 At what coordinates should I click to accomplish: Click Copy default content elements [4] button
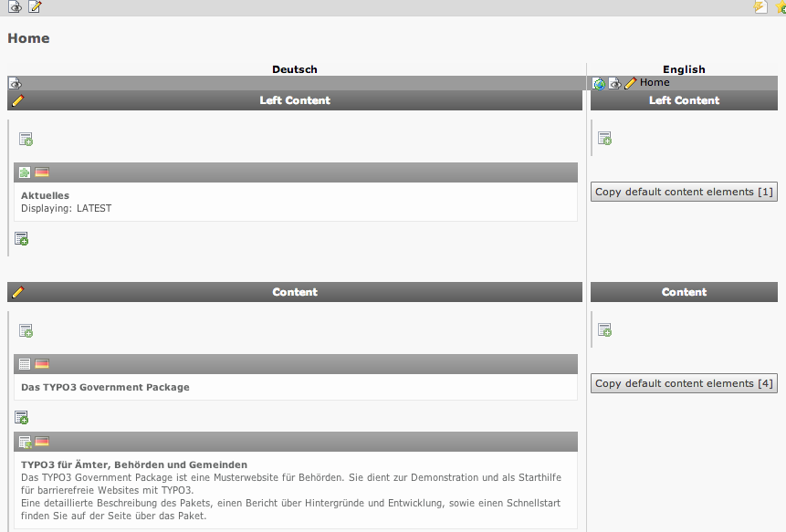click(x=684, y=384)
